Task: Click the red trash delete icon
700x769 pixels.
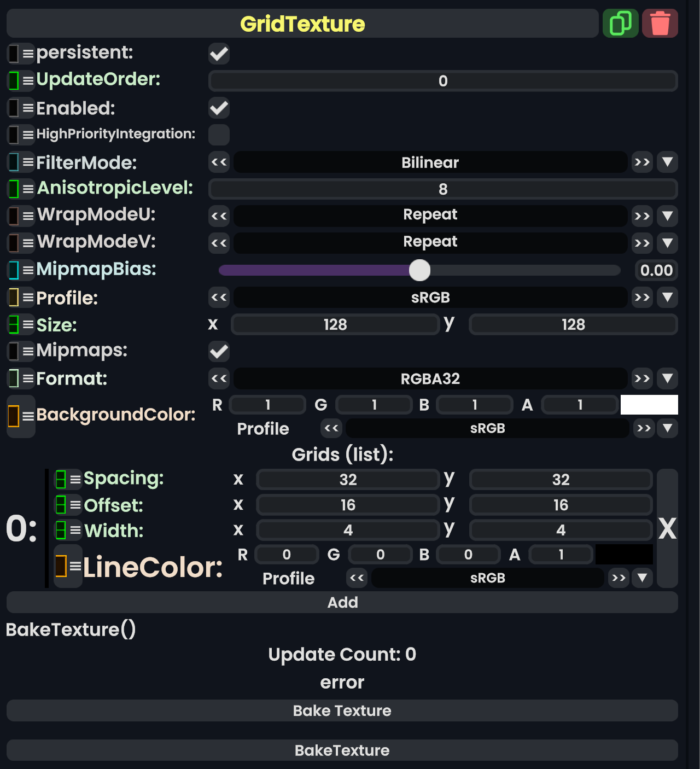Action: point(660,24)
